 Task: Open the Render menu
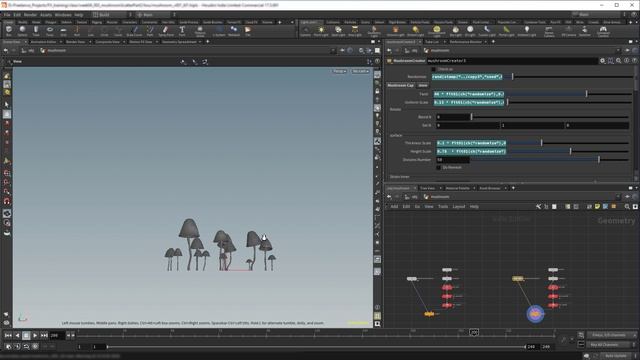point(30,15)
